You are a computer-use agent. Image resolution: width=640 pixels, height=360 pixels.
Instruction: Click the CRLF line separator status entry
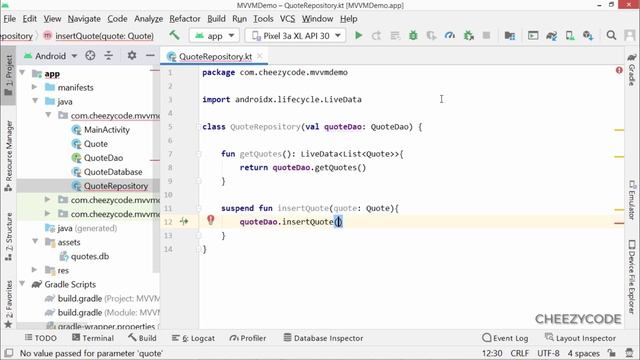click(519, 353)
